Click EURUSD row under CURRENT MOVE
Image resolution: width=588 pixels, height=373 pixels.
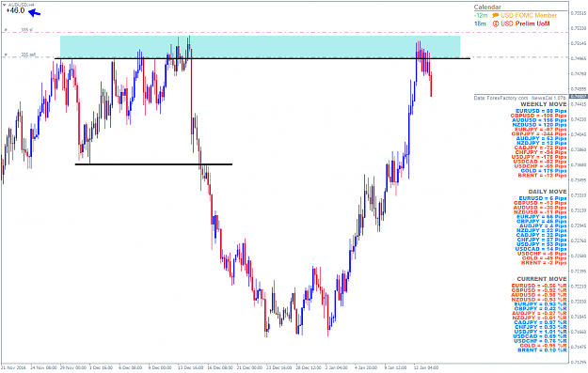coord(539,286)
